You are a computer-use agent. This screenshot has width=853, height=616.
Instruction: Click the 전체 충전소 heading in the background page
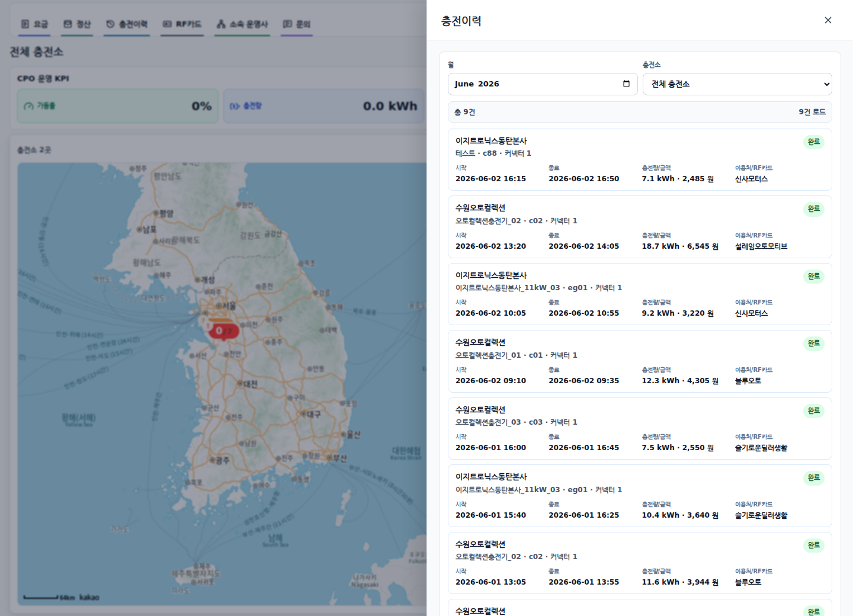click(x=37, y=52)
